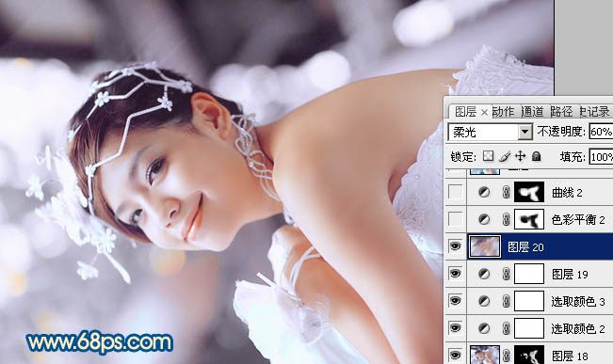Click the adjustment icon of 色彩平衡 2 layer

pyautogui.click(x=484, y=219)
